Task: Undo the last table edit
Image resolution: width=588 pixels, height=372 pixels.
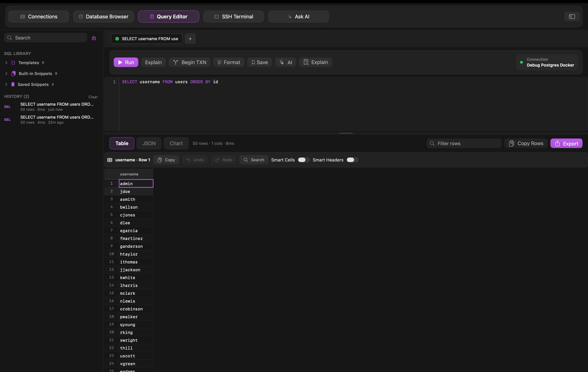Action: (x=195, y=160)
